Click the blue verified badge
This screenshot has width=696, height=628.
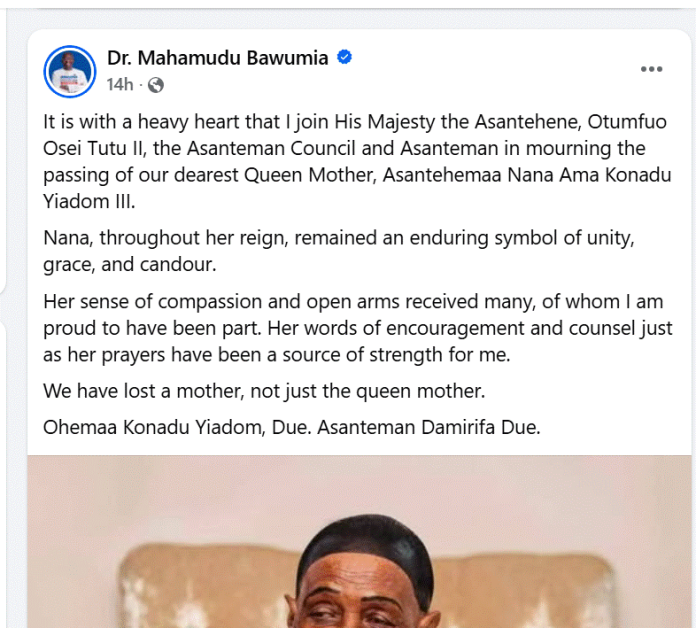pyautogui.click(x=344, y=58)
